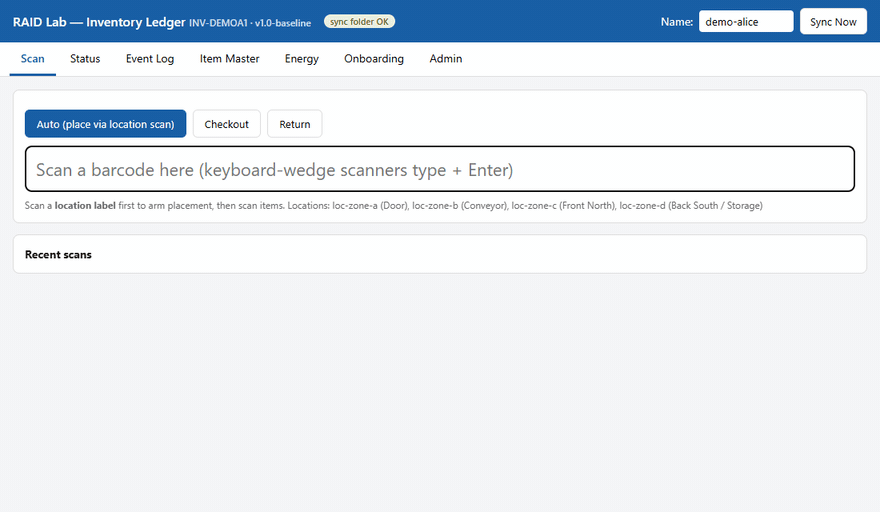The width and height of the screenshot is (880, 512).
Task: Click the Sync Now button
Action: coord(833,22)
